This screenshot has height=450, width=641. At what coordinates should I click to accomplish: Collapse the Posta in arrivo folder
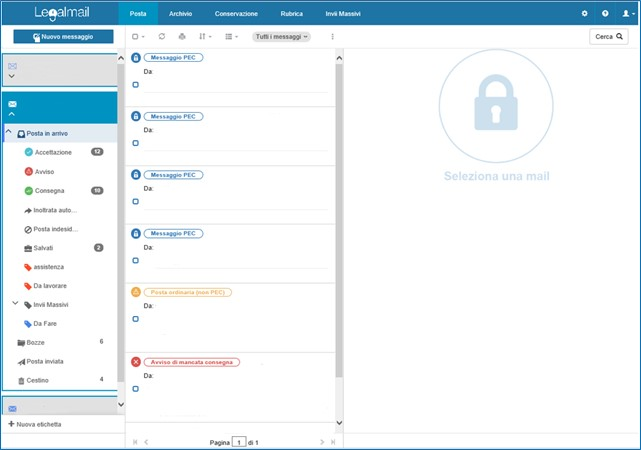click(x=9, y=133)
